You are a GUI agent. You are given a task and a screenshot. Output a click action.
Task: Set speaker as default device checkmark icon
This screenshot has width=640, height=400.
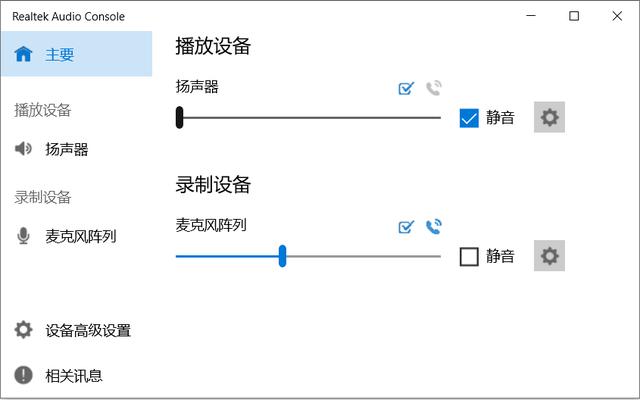[x=406, y=88]
